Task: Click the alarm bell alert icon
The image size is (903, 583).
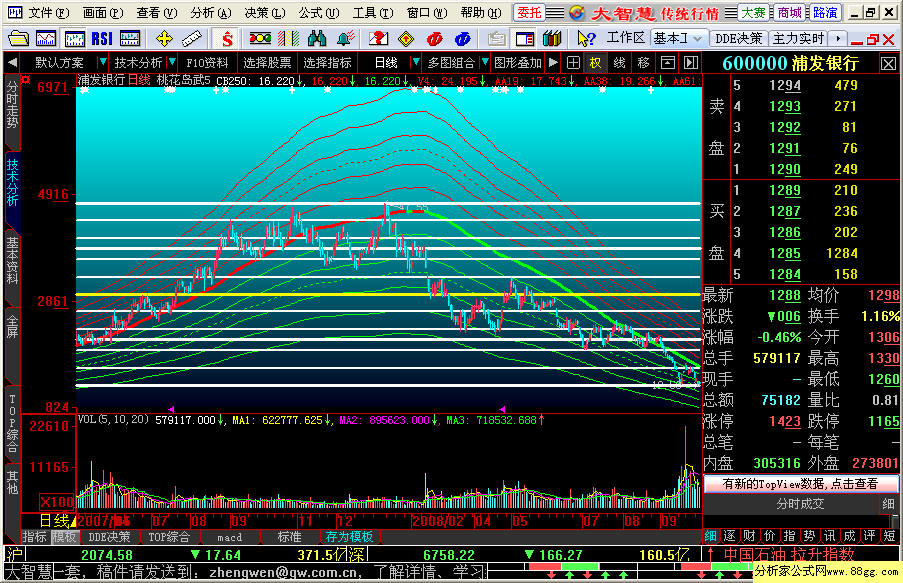Action: tap(346, 39)
